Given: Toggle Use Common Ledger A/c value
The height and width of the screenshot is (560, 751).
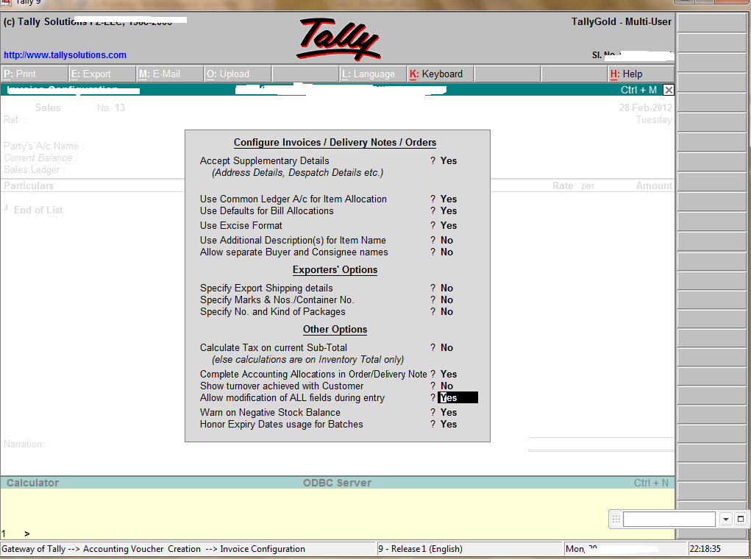Looking at the screenshot, I should (x=449, y=199).
